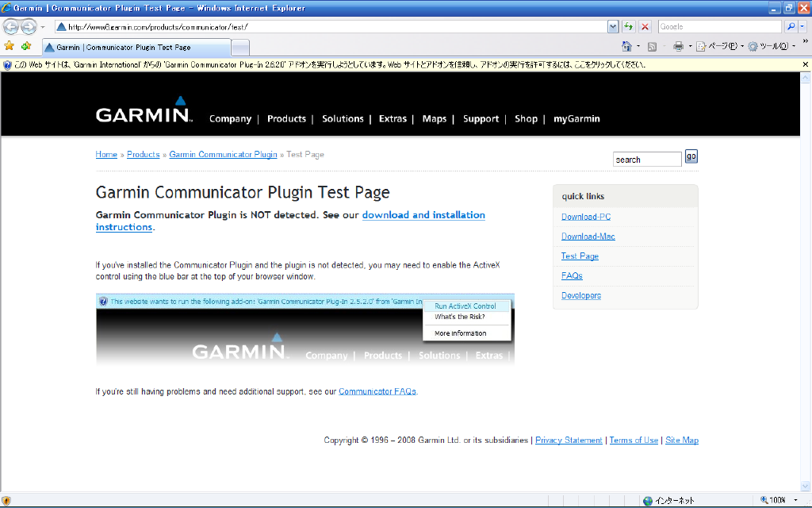The height and width of the screenshot is (508, 812).
Task: Click the Internet zone globe icon
Action: (x=647, y=501)
